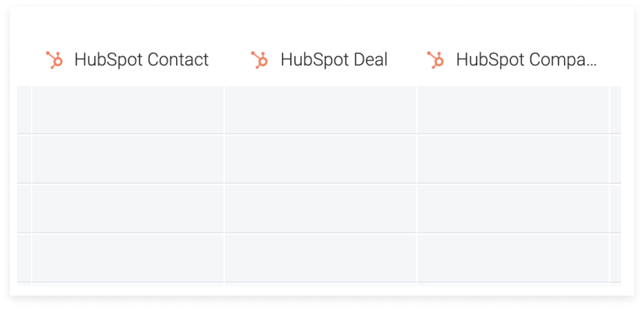This screenshot has width=644, height=309.
Task: Select third-row cell under HubSpot Deal
Action: [321, 209]
